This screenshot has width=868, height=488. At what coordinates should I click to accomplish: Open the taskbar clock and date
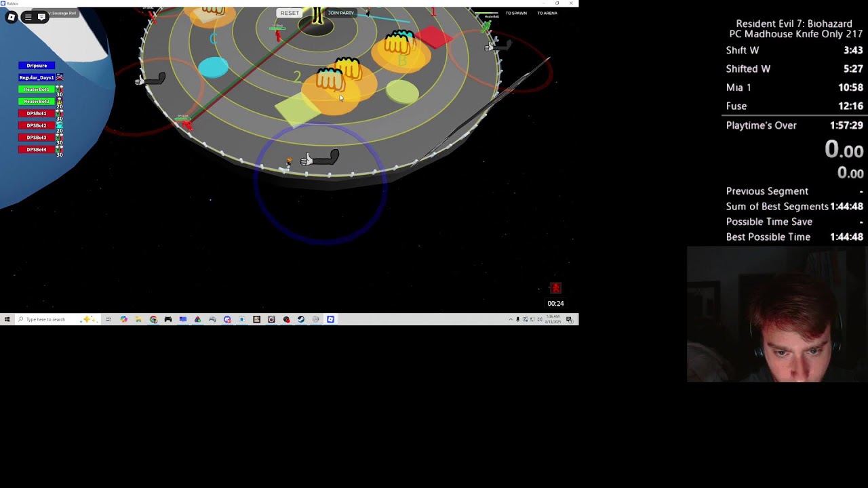click(553, 319)
